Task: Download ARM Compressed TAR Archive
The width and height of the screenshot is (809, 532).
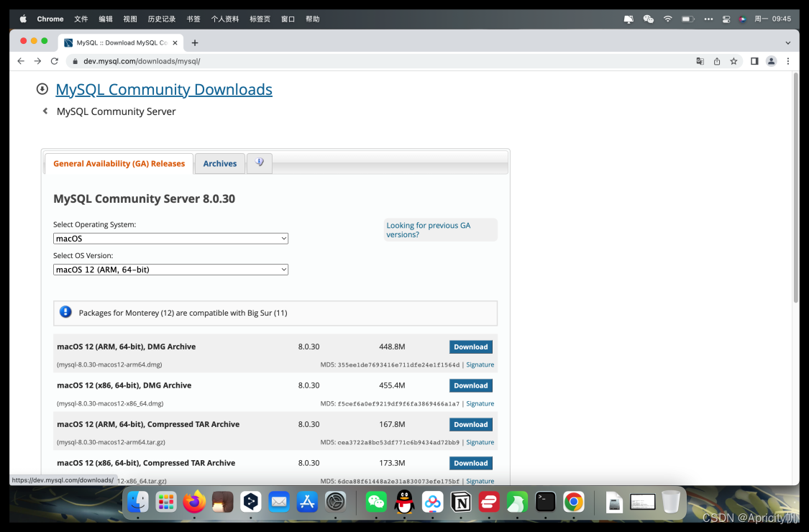Action: click(x=470, y=424)
